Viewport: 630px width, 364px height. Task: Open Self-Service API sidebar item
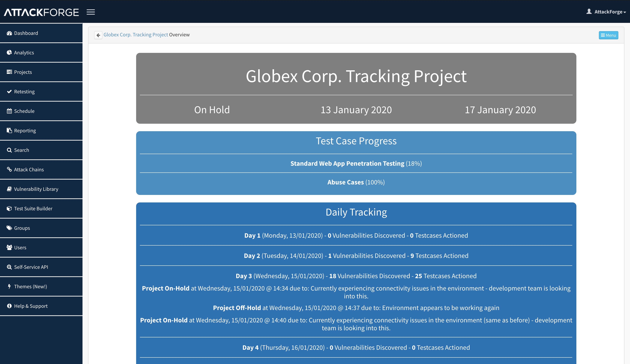click(x=31, y=267)
